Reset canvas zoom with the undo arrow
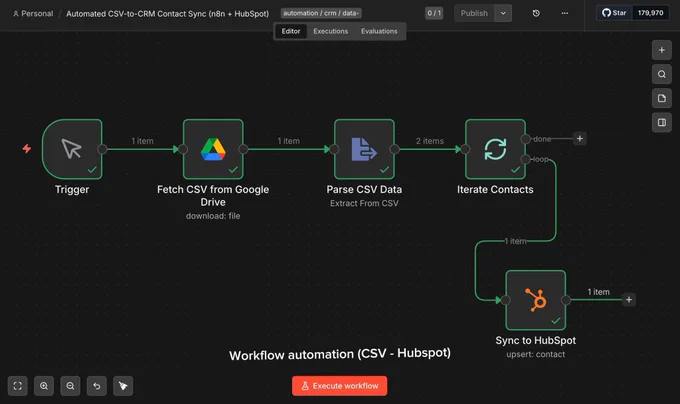The width and height of the screenshot is (680, 404). click(x=97, y=386)
